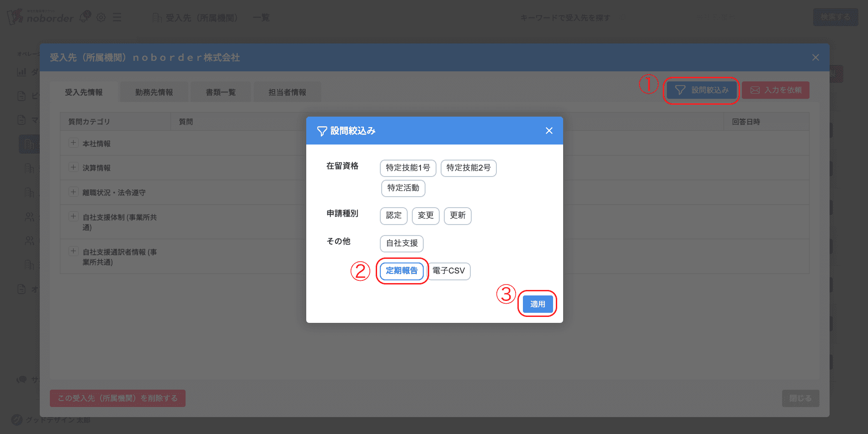Image resolution: width=868 pixels, height=434 pixels.
Task: Toggle the 特定技能1号 filter chip
Action: 408,168
